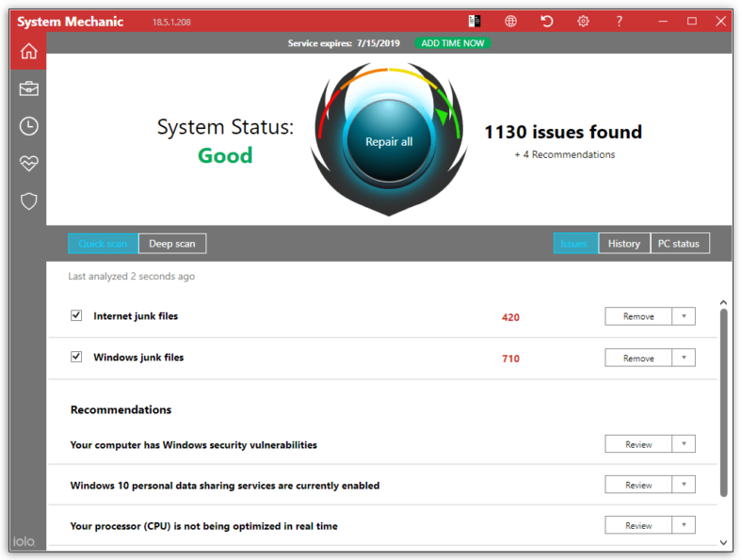
Task: Click the '1130 issues found' text
Action: pyautogui.click(x=563, y=132)
